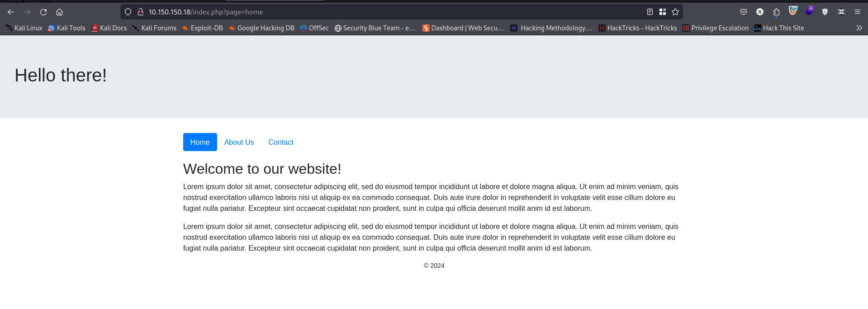The height and width of the screenshot is (309, 868).
Task: Open the Save to Pocket icon
Action: (744, 12)
